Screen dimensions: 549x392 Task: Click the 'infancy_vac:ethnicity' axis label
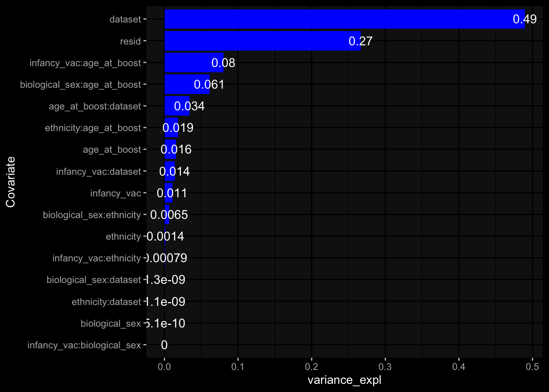[96, 258]
